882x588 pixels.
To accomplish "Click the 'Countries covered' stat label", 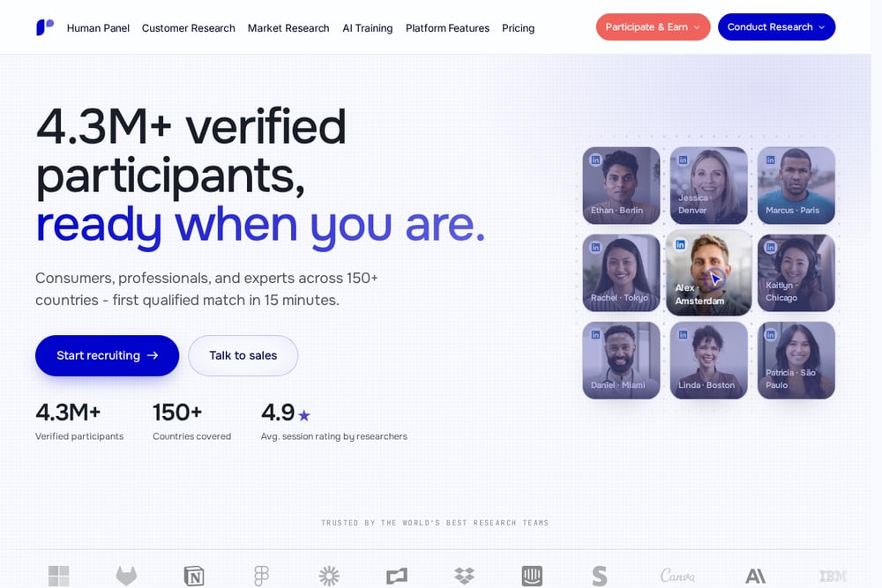I will pyautogui.click(x=191, y=436).
